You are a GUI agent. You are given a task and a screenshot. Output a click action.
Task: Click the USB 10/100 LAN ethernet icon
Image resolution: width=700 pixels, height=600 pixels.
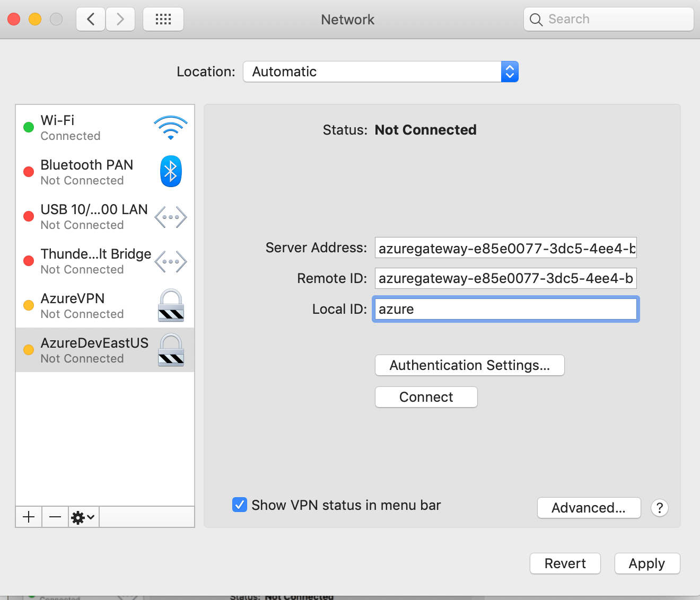pyautogui.click(x=171, y=217)
